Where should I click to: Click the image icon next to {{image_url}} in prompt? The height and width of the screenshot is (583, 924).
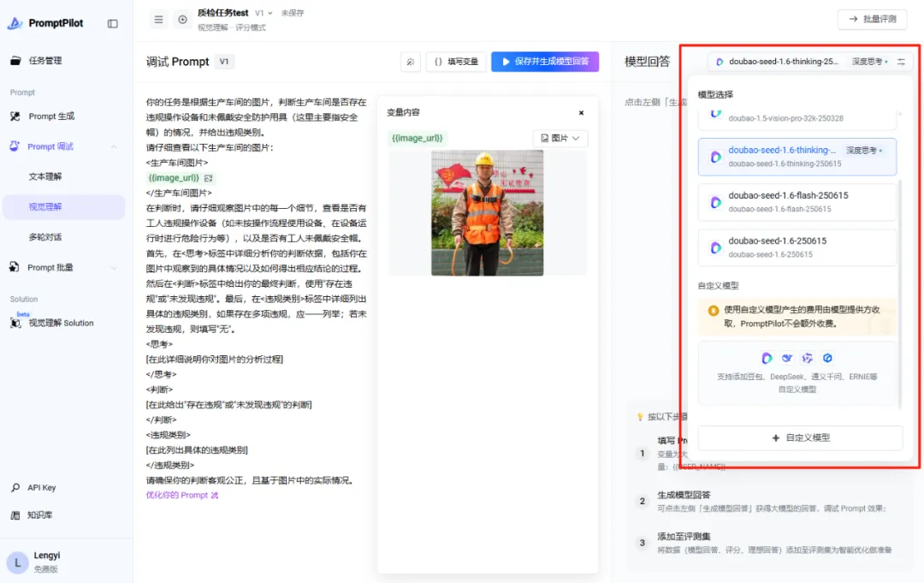point(209,178)
